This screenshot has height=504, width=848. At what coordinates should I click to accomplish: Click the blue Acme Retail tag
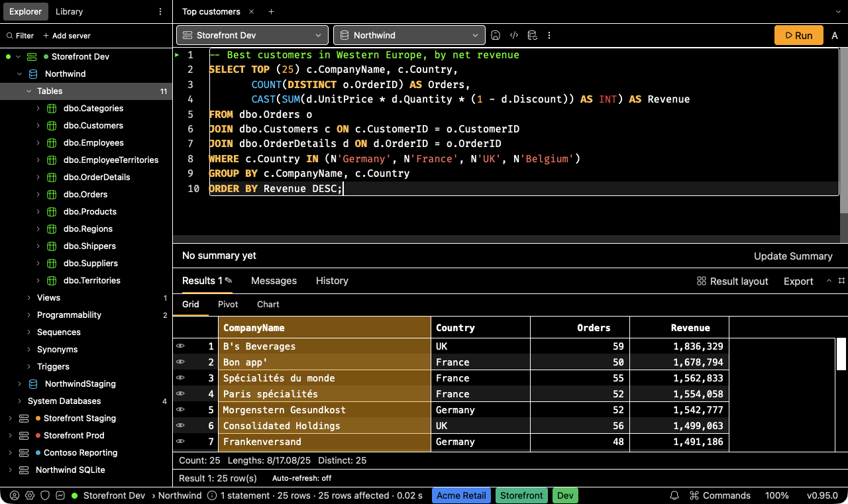pos(462,495)
